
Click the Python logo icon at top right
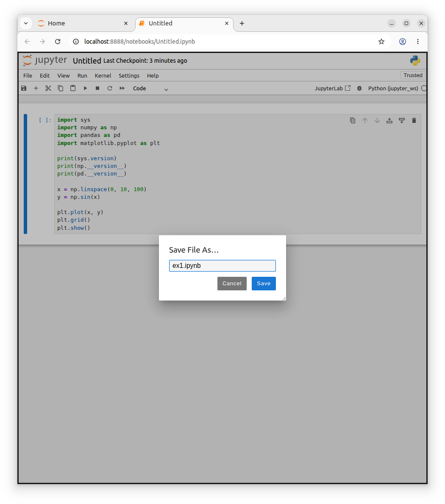click(x=415, y=61)
